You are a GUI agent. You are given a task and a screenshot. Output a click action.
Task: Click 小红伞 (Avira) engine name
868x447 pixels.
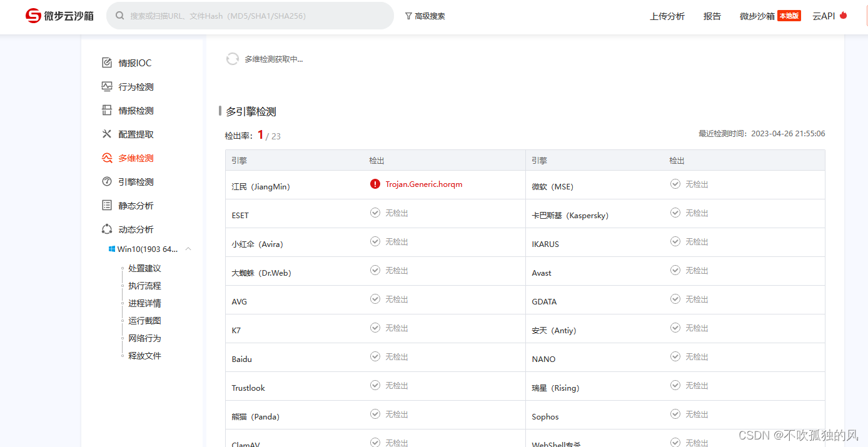click(x=257, y=244)
